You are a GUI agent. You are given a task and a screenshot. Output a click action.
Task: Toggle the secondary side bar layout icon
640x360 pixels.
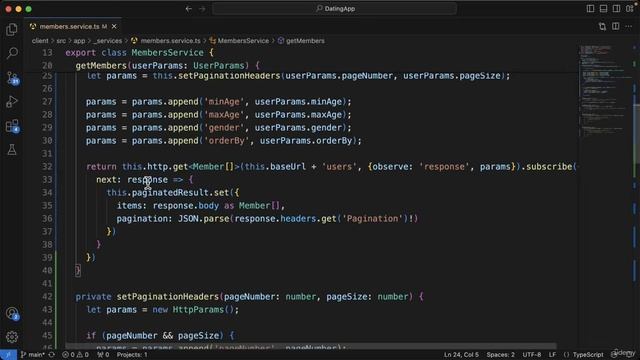coord(616,9)
